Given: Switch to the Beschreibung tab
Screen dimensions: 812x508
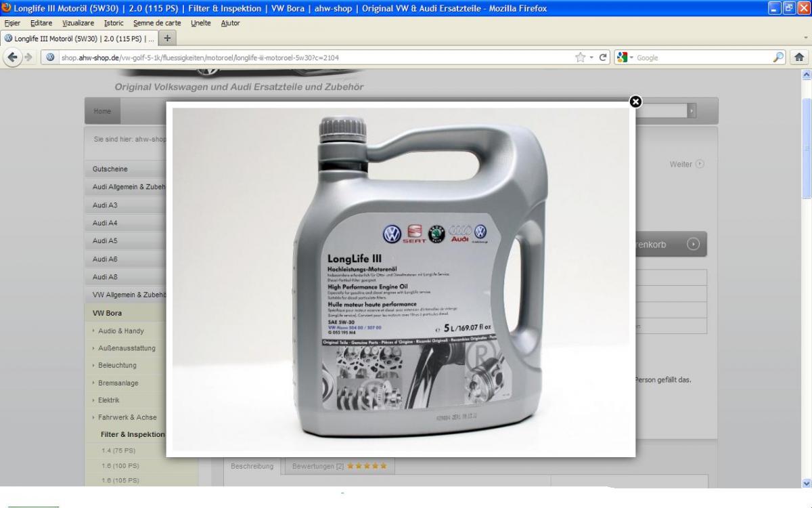Looking at the screenshot, I should [252, 466].
